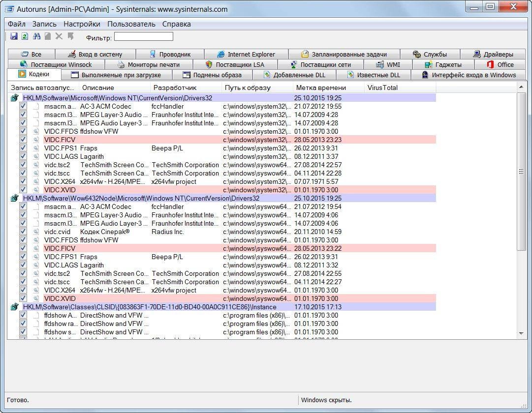Open the Мониторы печати tab
532x413 pixels.
click(149, 65)
